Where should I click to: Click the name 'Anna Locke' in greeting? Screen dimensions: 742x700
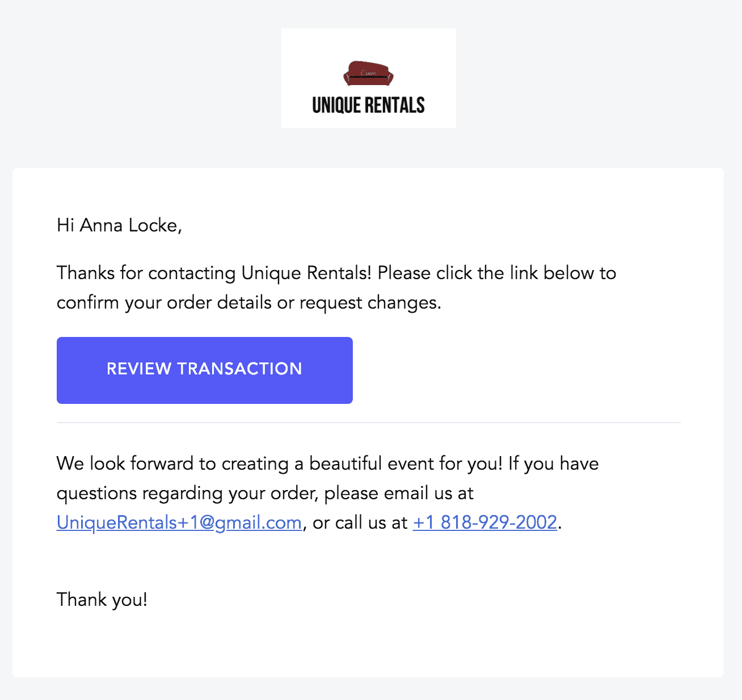pos(129,225)
